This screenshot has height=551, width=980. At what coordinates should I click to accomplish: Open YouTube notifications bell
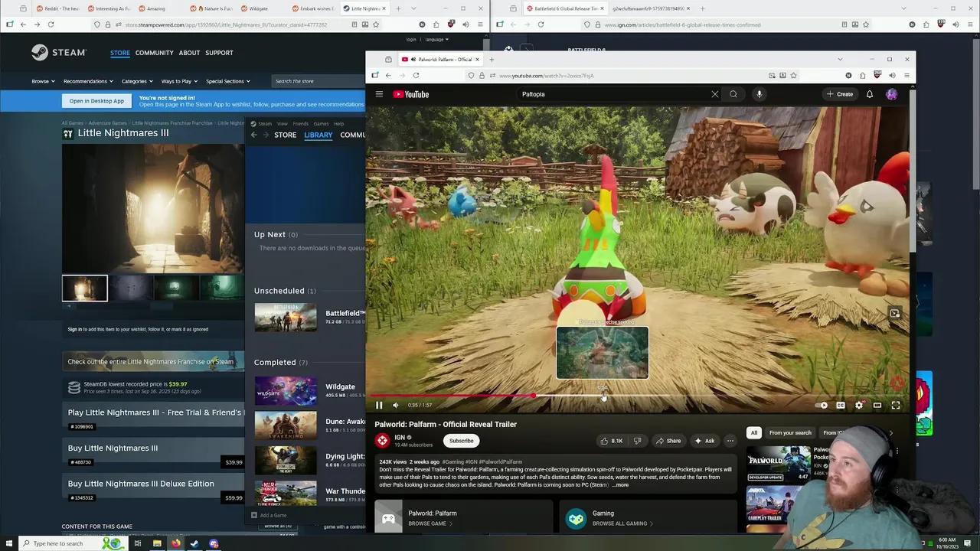pyautogui.click(x=870, y=94)
